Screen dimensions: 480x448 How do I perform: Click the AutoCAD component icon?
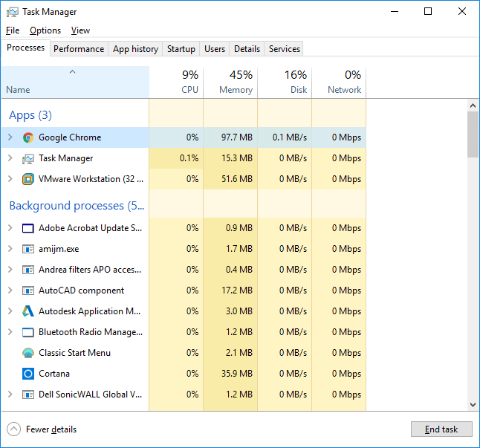click(x=28, y=290)
